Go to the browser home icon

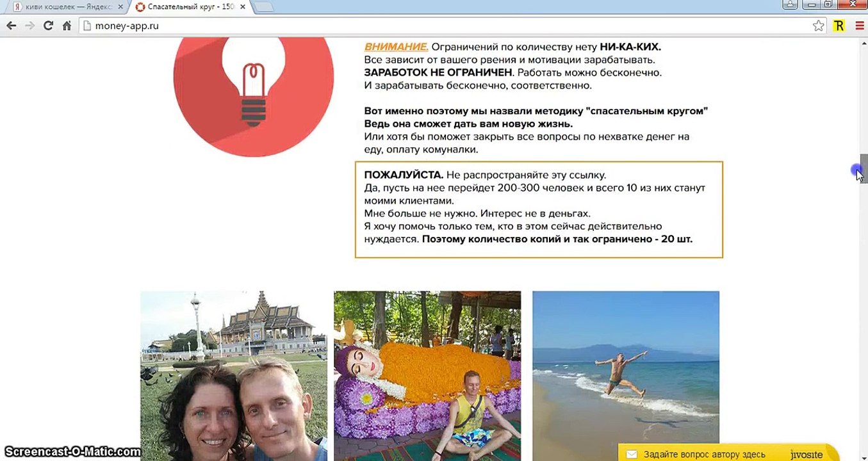pos(67,26)
